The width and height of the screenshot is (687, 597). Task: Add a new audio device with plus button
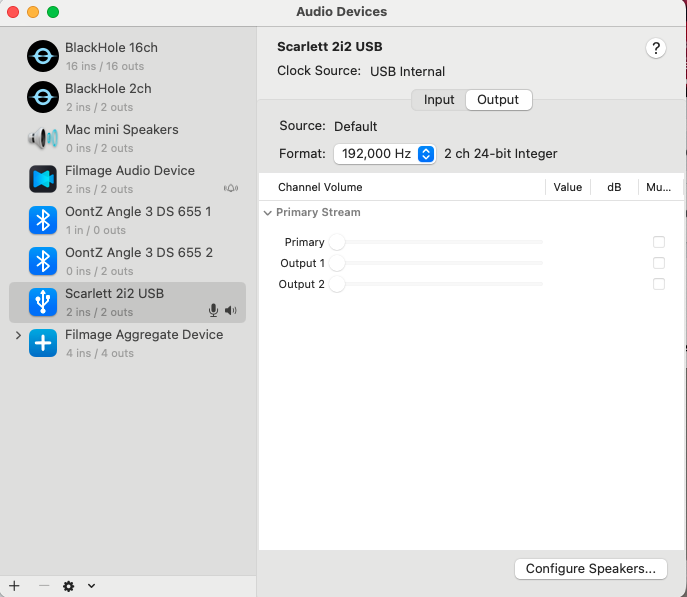click(x=14, y=586)
